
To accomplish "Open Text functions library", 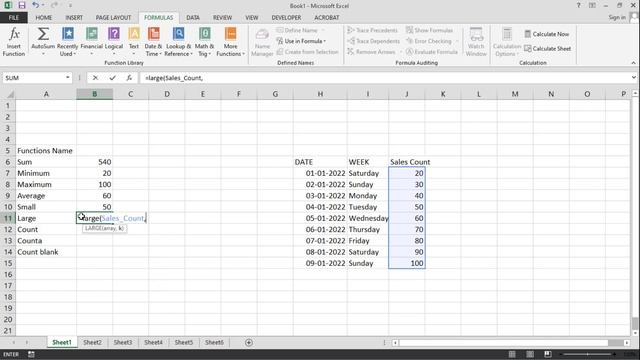I will tap(134, 42).
